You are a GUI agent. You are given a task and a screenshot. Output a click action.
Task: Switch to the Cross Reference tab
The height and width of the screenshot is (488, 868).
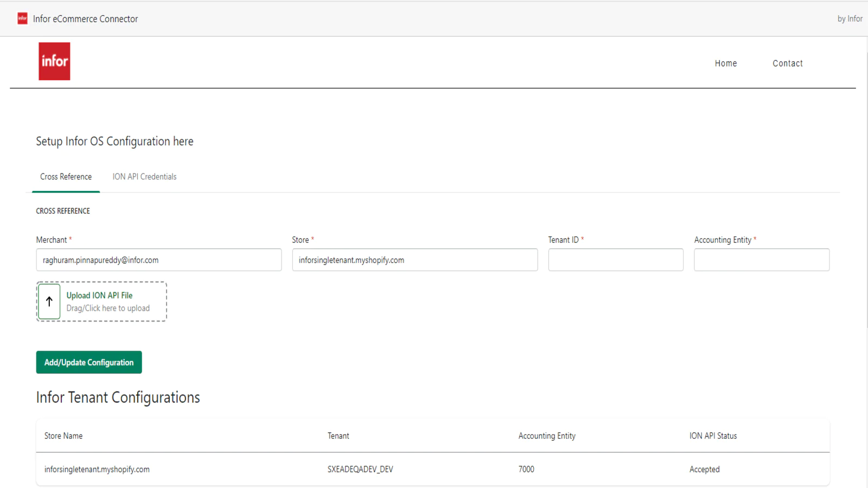[66, 177]
